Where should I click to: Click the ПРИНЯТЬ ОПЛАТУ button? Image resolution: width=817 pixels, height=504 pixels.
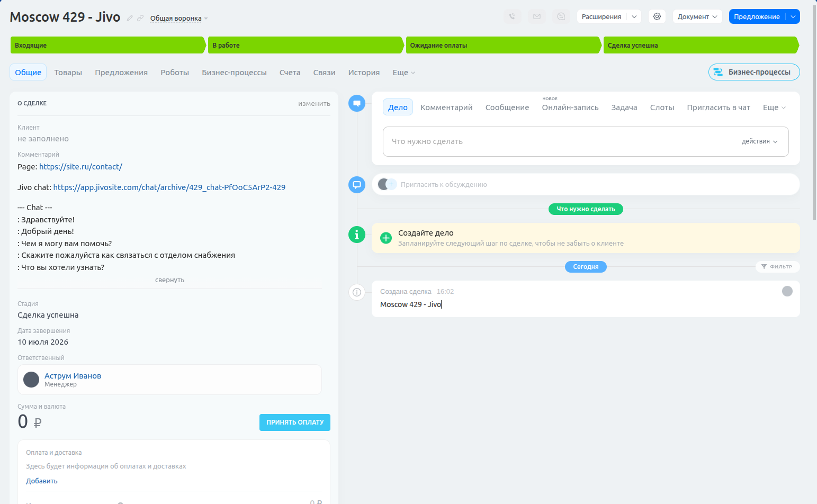click(295, 422)
